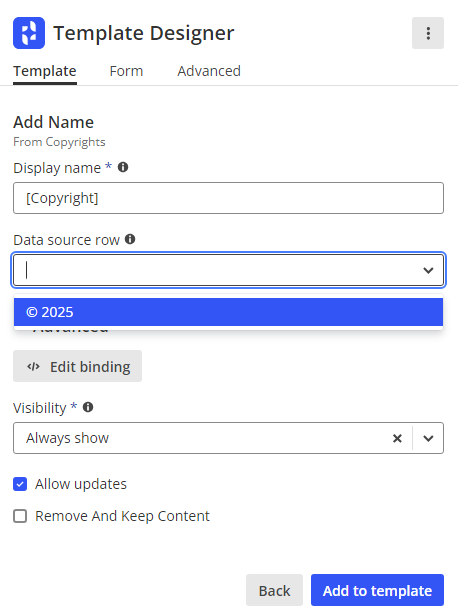Image resolution: width=458 pixels, height=612 pixels.
Task: Expand the Visibility dropdown chevron
Action: [428, 438]
